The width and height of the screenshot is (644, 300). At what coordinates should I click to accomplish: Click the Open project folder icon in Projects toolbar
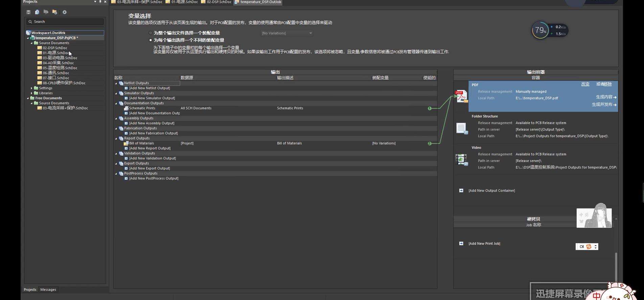point(55,12)
